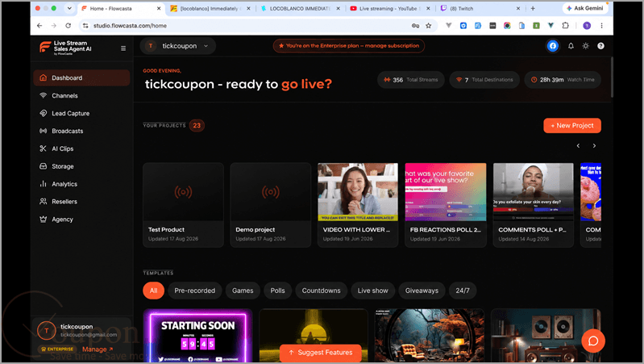The image size is (644, 364).
Task: Filter templates by Polls
Action: point(277,291)
